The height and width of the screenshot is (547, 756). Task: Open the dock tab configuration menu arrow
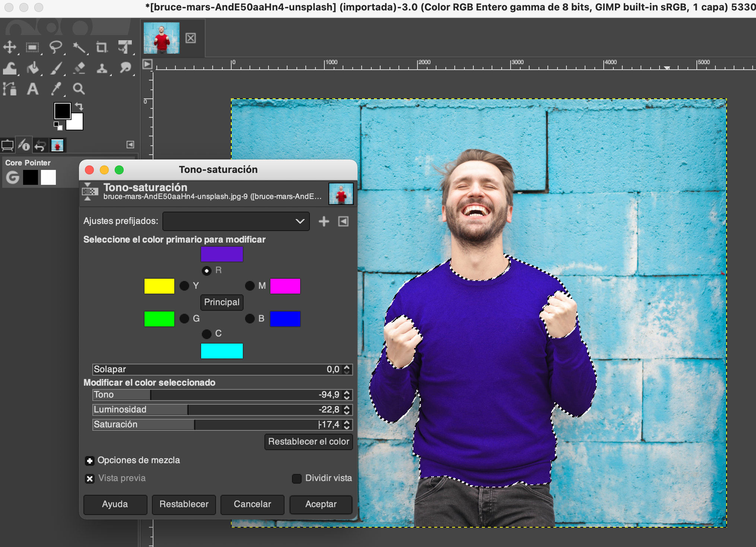pyautogui.click(x=130, y=145)
